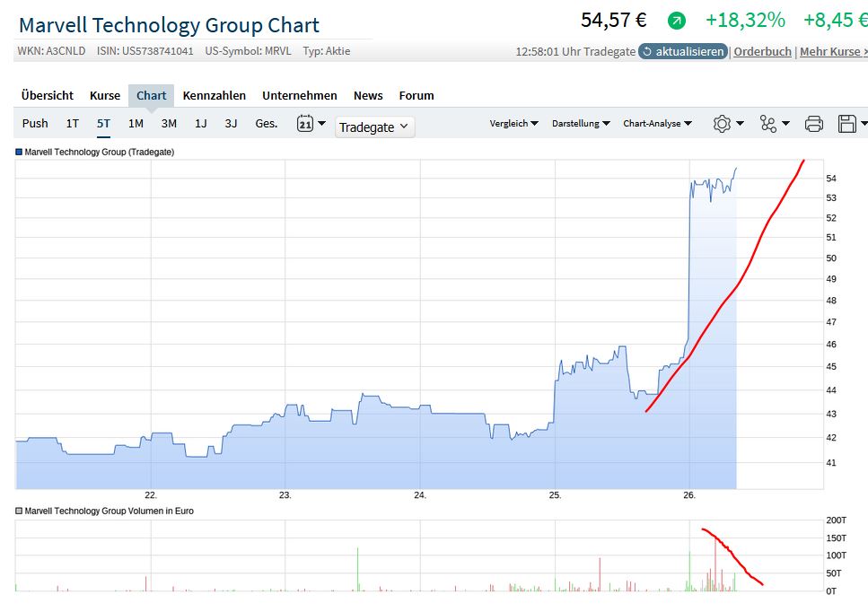Open the calendar date picker icon

pos(305,124)
